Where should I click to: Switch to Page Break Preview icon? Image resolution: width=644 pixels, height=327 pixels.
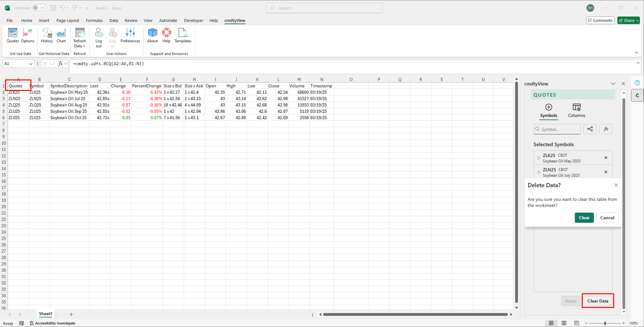click(x=577, y=323)
